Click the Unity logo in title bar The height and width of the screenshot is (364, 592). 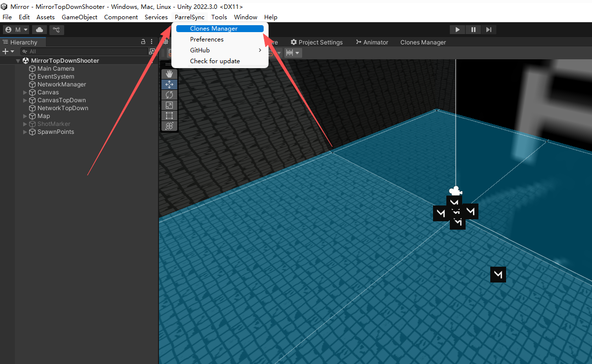pyautogui.click(x=4, y=6)
